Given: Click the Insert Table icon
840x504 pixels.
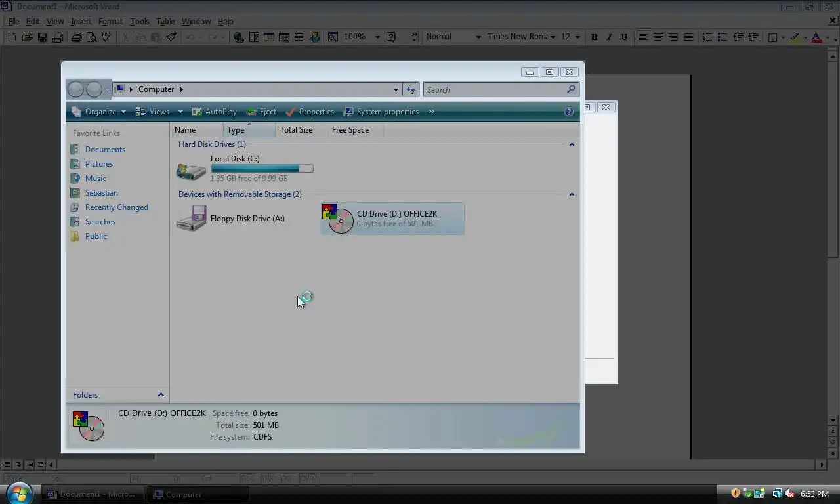Looking at the screenshot, I should pos(269,37).
